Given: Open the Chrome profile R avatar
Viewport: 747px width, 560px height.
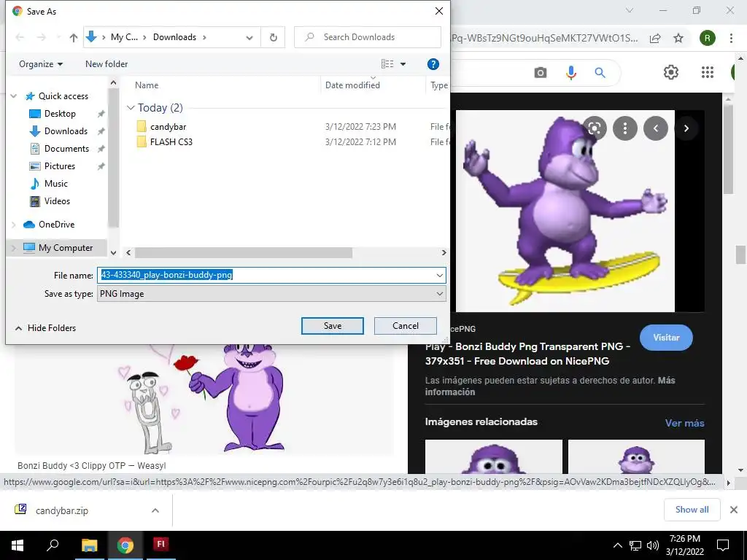Looking at the screenshot, I should 708,38.
